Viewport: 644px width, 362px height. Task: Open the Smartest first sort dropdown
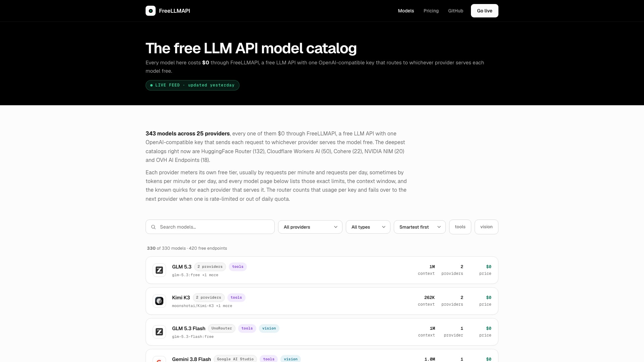pyautogui.click(x=420, y=227)
